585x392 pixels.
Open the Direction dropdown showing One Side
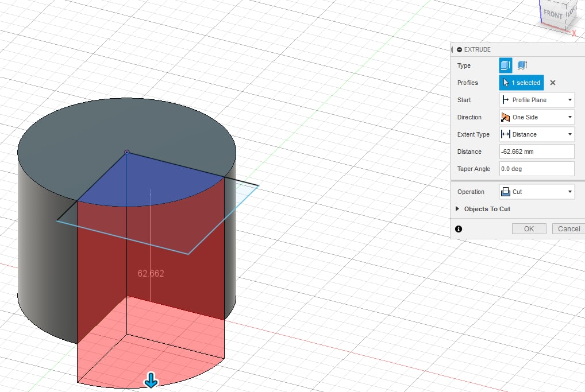[537, 117]
